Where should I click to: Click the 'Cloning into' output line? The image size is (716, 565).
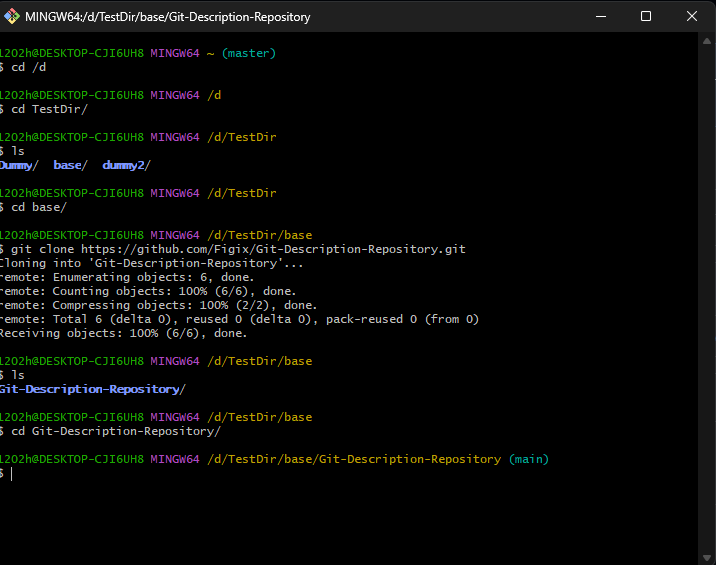150,263
